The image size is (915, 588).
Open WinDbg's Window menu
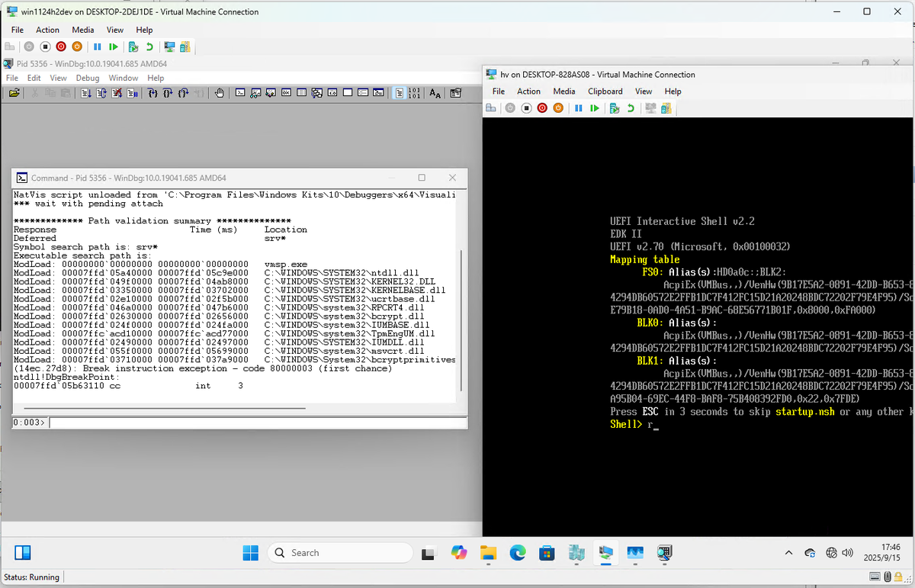point(123,78)
